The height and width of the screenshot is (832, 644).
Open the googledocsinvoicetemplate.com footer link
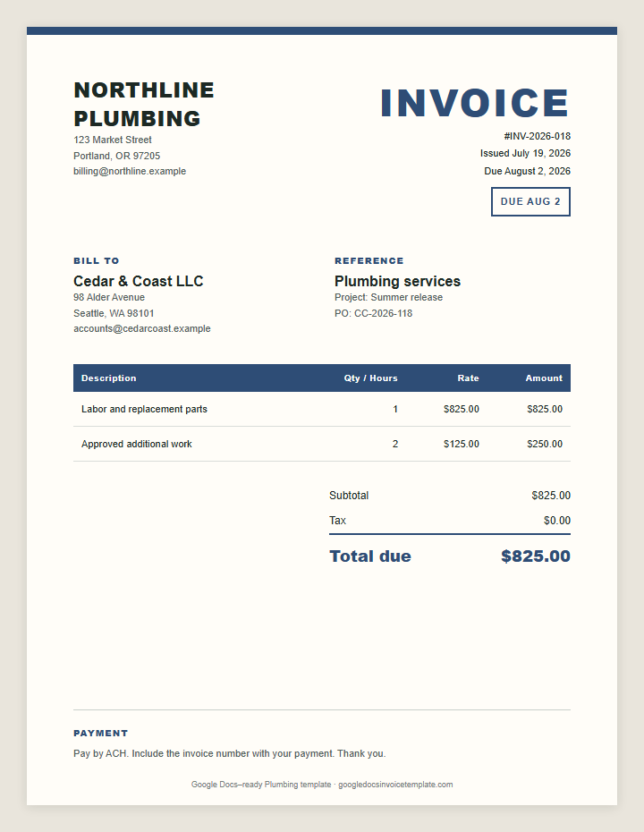(395, 785)
